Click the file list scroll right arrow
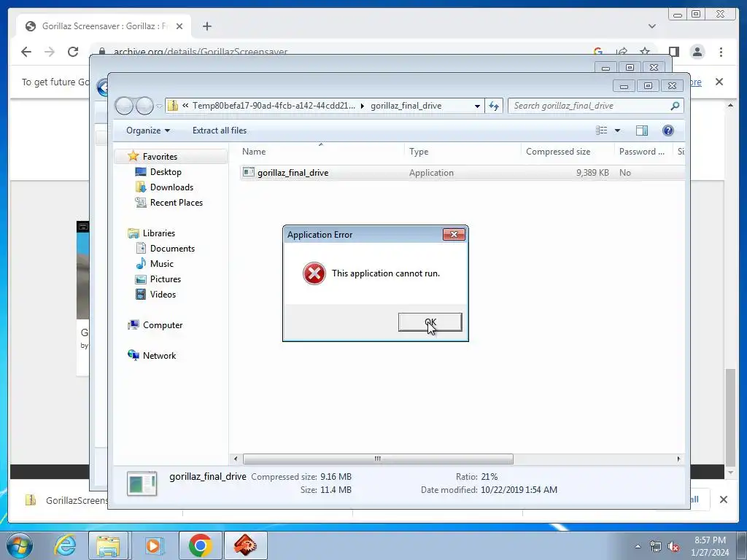 (x=678, y=459)
